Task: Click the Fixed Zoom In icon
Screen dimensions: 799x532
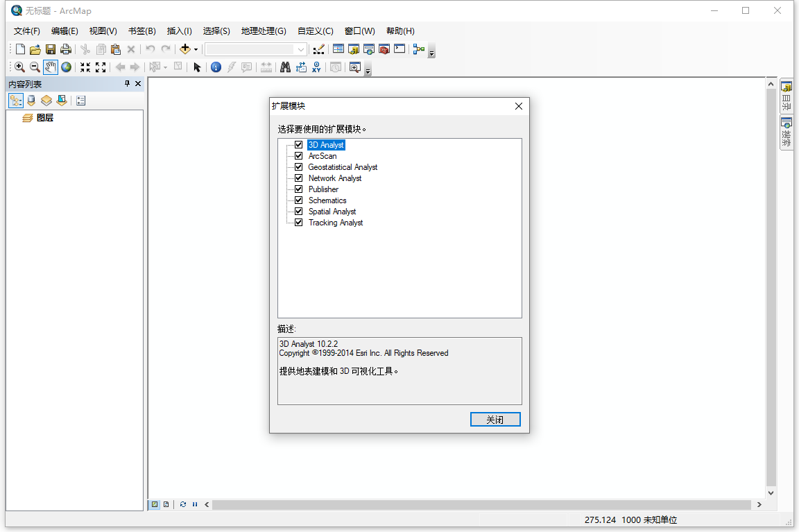Action: click(85, 67)
